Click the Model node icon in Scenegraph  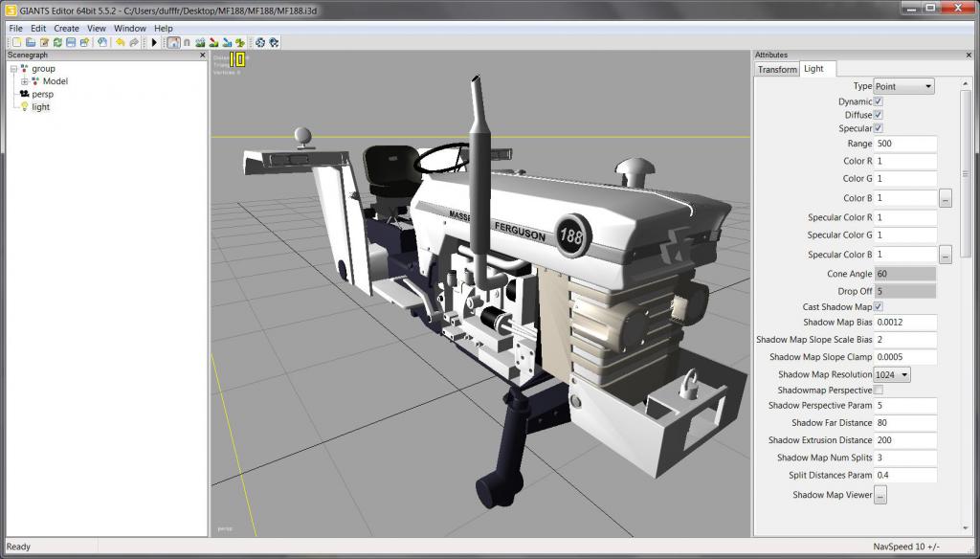tap(35, 81)
